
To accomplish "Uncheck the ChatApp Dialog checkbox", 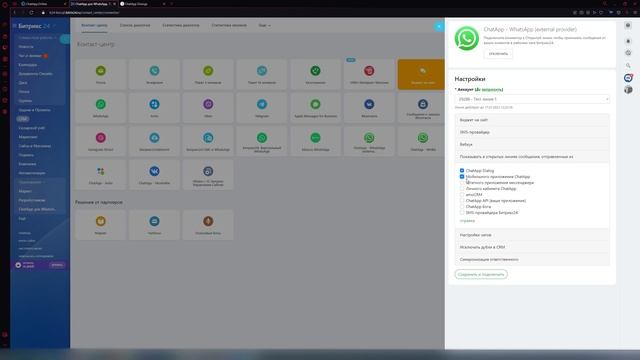I will coord(462,171).
